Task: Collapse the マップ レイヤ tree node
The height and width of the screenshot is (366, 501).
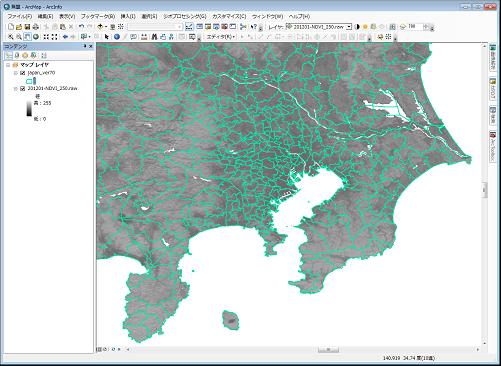Action: pos(8,65)
